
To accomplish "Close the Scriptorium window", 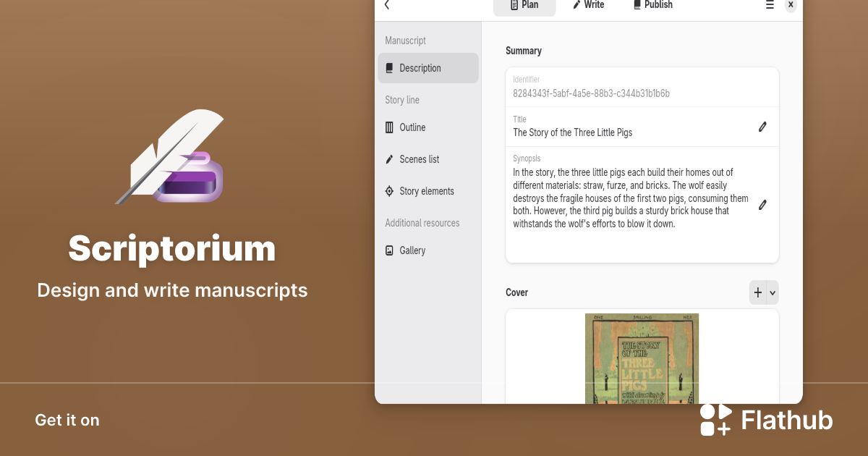I will click(791, 5).
